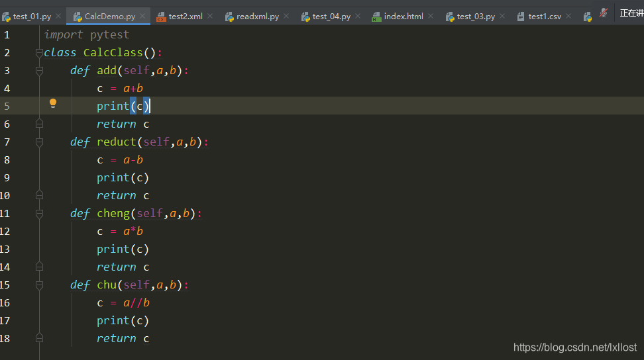Close the test_04.py tab
Screen dimensions: 644x360
click(x=358, y=16)
